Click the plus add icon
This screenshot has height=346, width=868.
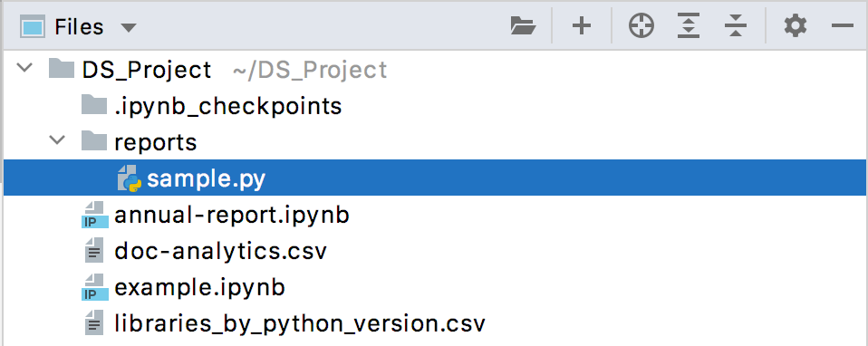point(582,26)
